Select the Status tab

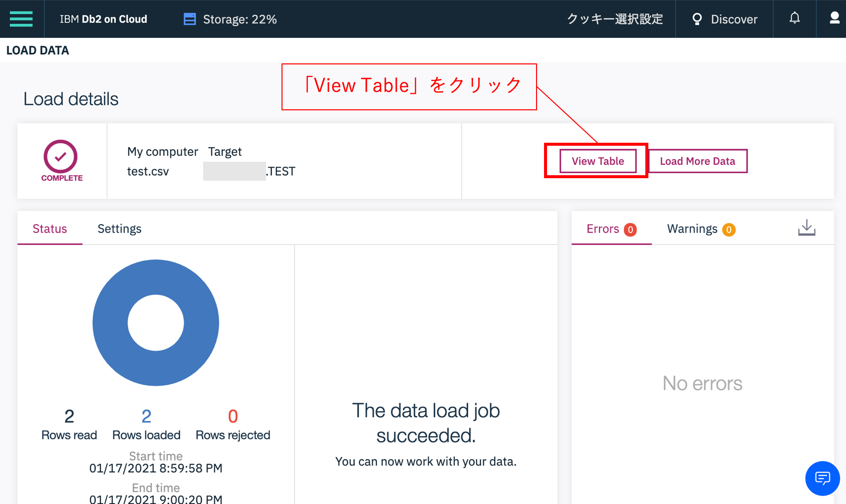[x=49, y=229]
